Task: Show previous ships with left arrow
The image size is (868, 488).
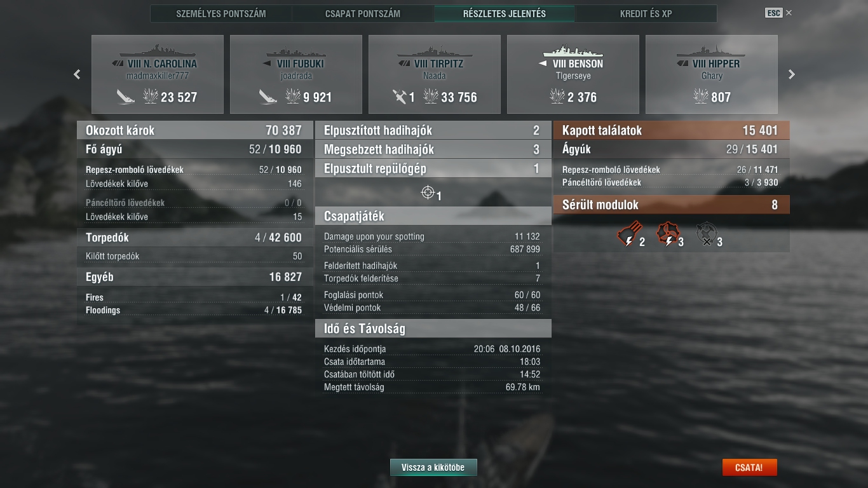Action: point(77,74)
